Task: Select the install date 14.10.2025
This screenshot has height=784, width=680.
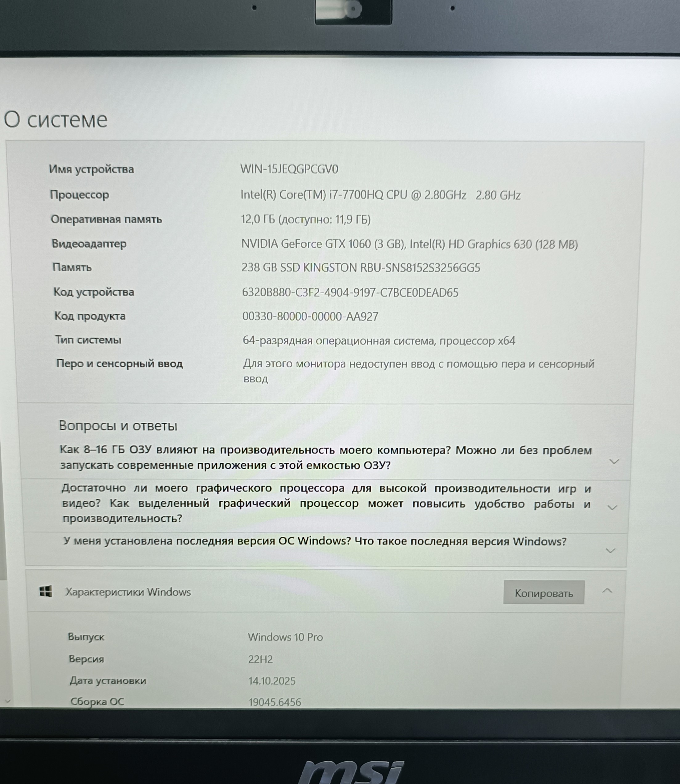Action: coord(272,681)
